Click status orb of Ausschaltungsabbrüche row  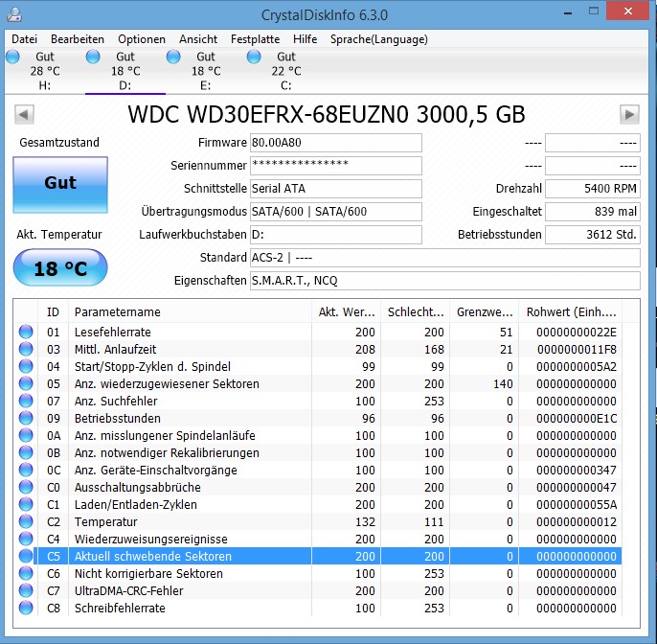26,487
